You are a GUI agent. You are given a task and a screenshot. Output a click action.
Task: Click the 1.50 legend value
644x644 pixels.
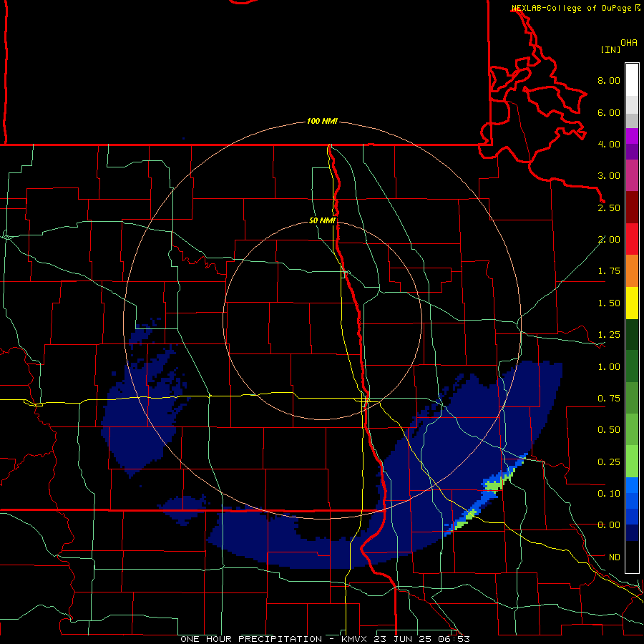click(x=609, y=303)
